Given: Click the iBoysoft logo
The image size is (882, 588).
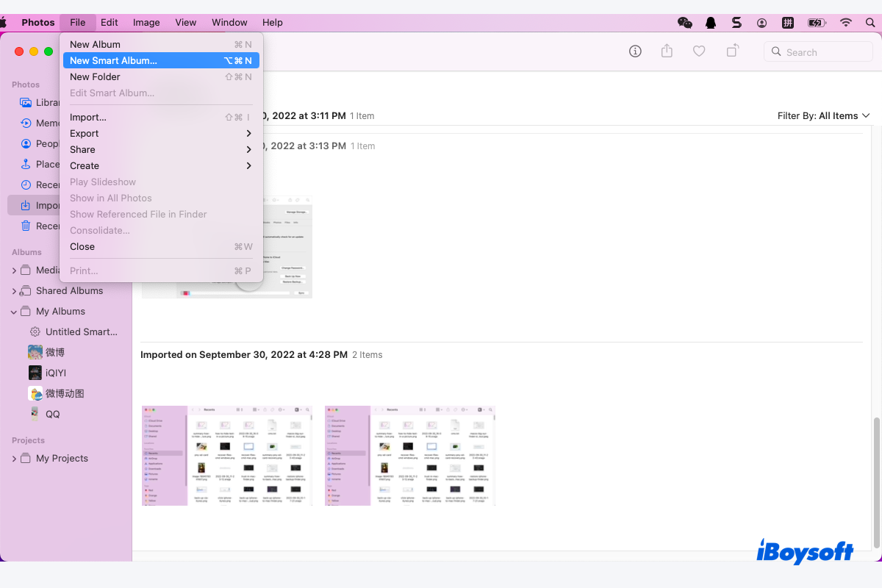Looking at the screenshot, I should [806, 551].
